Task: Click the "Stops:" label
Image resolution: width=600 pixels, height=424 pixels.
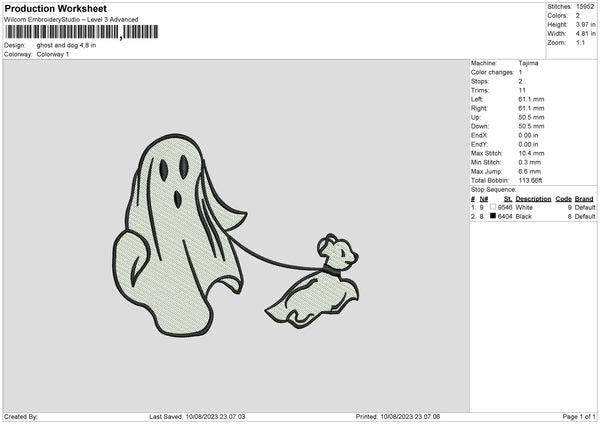Action: click(x=480, y=81)
